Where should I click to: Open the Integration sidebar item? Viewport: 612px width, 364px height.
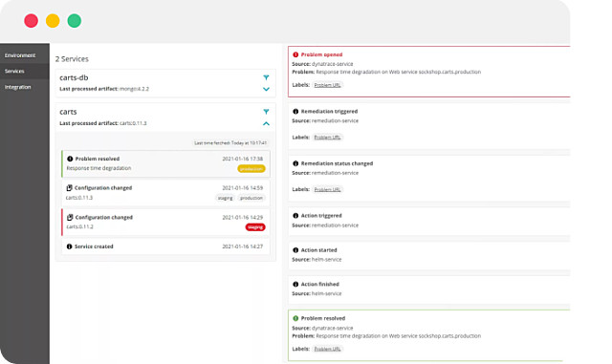[17, 87]
